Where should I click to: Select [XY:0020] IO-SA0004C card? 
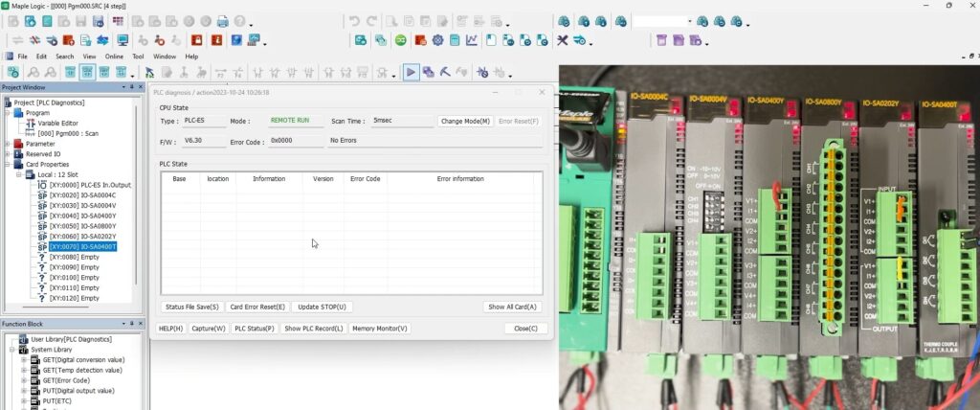point(83,195)
